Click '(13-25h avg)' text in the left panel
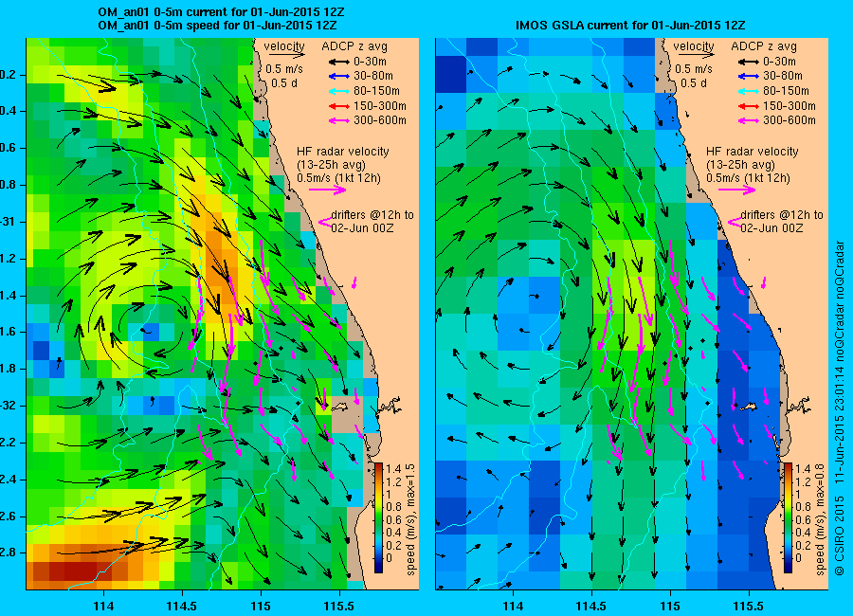The height and width of the screenshot is (616, 853). tap(331, 165)
